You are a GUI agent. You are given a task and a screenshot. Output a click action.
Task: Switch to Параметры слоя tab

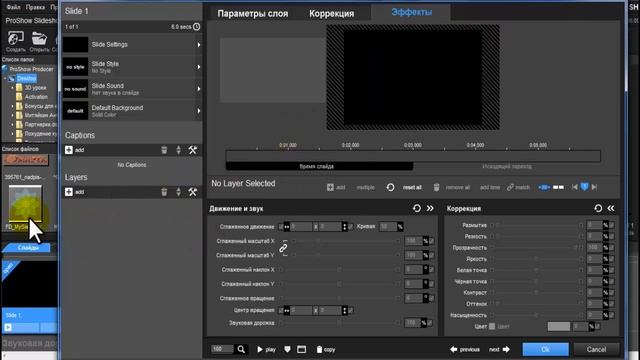coord(253,13)
